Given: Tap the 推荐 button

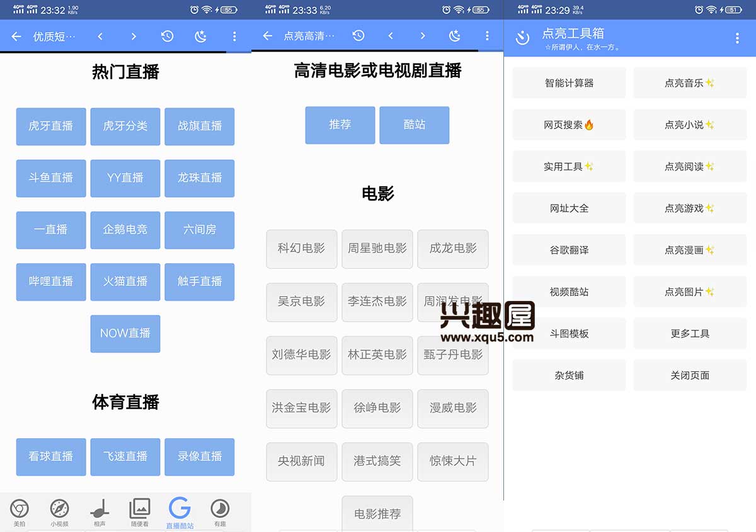Looking at the screenshot, I should (340, 125).
